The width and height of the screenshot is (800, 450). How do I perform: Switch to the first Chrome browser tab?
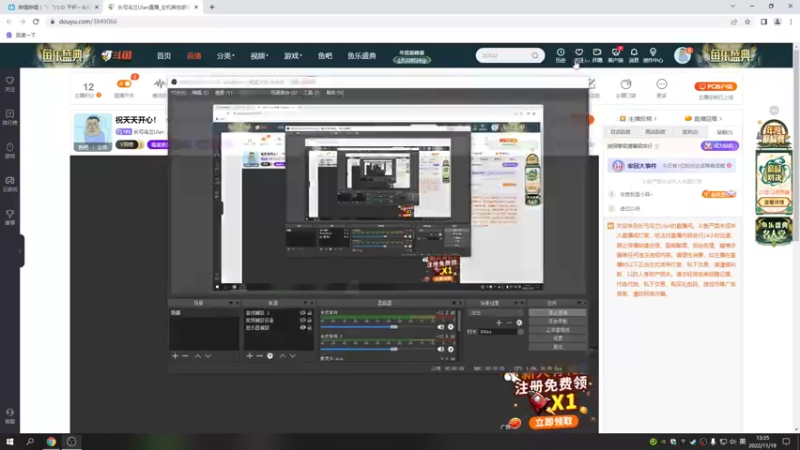[x=51, y=7]
